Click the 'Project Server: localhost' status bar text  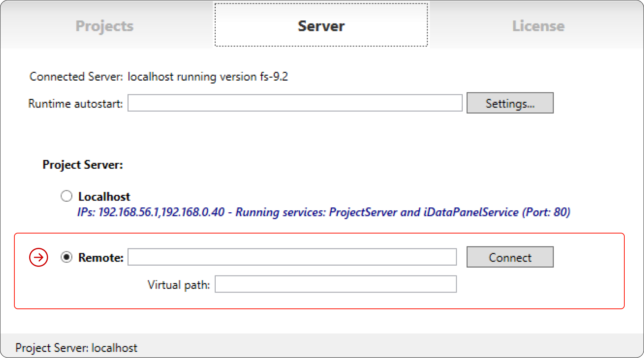(x=76, y=348)
